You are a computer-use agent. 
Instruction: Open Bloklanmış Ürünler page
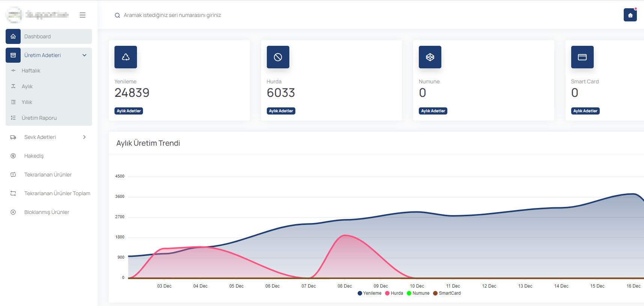point(47,212)
